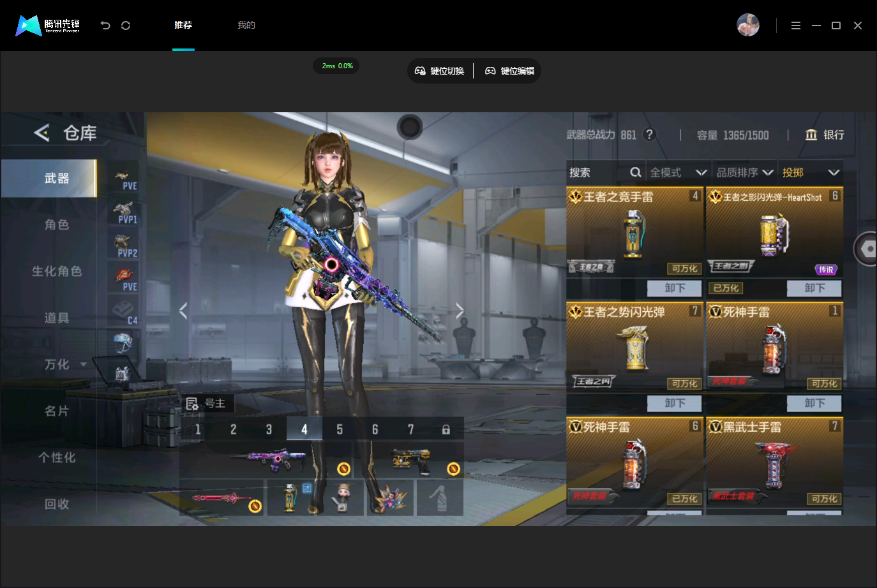Select loadout slot 5

[x=340, y=429]
